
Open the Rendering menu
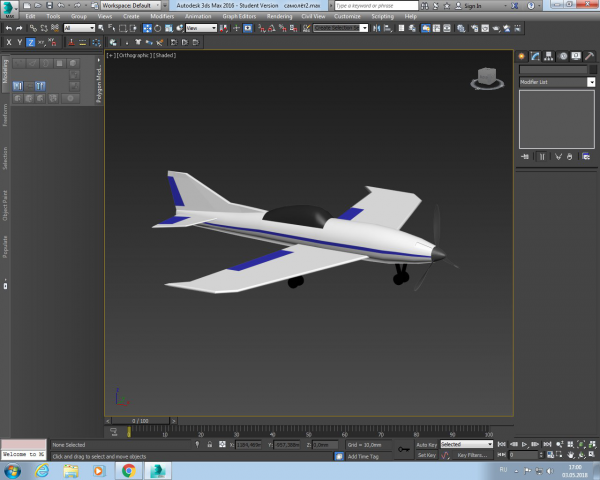(279, 16)
